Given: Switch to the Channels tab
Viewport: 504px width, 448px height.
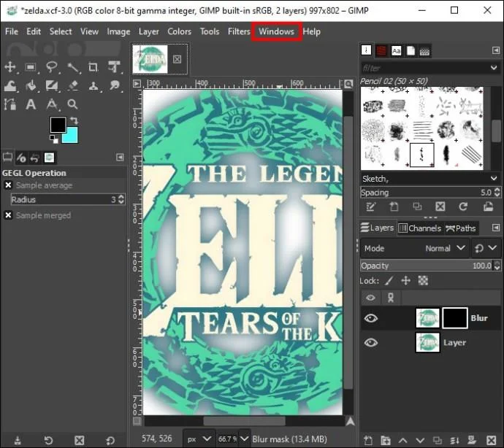Looking at the screenshot, I should pos(420,228).
